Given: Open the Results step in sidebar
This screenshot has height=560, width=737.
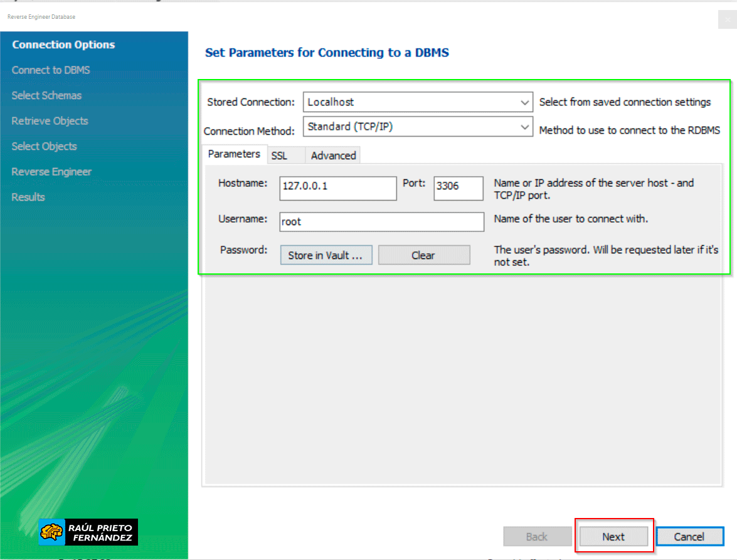Looking at the screenshot, I should [x=28, y=197].
